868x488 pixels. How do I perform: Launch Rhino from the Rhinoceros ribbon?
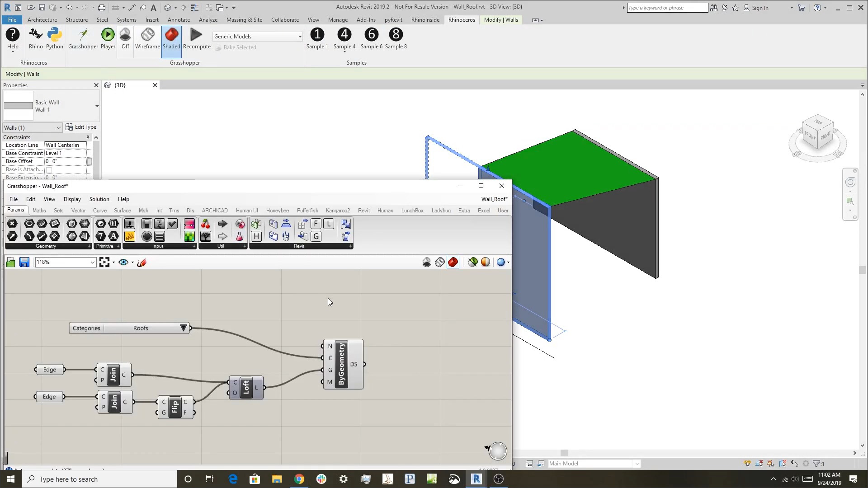36,38
